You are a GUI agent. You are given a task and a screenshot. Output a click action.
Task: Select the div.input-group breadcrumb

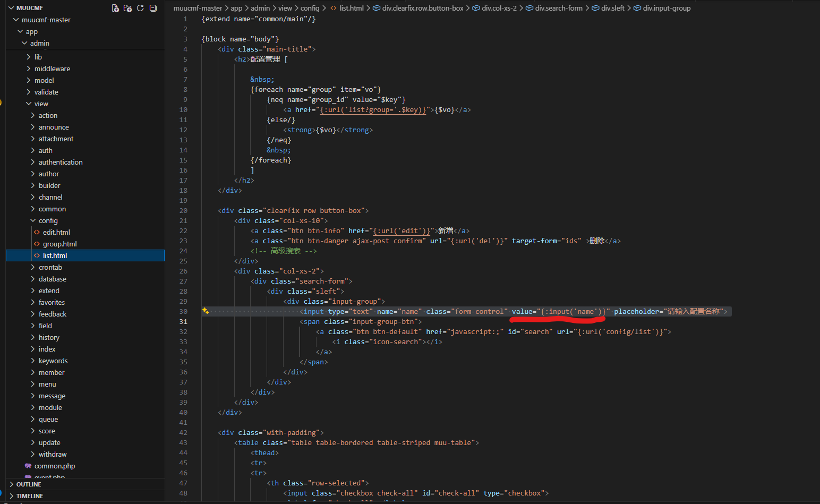(x=666, y=8)
